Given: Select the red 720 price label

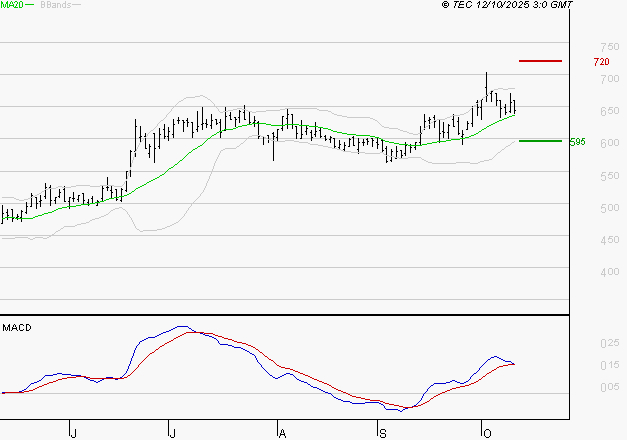Looking at the screenshot, I should (x=601, y=62).
